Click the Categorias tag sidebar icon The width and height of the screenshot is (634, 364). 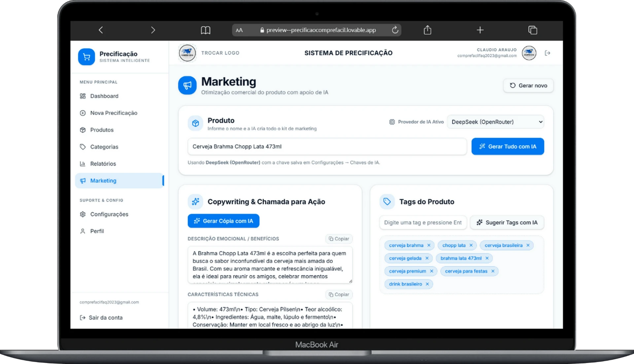(83, 147)
